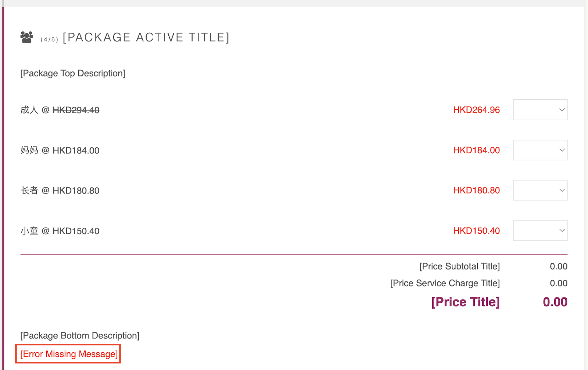Click the red HKD180.80 price for 长者
Image resolution: width=588 pixels, height=370 pixels.
click(x=476, y=190)
